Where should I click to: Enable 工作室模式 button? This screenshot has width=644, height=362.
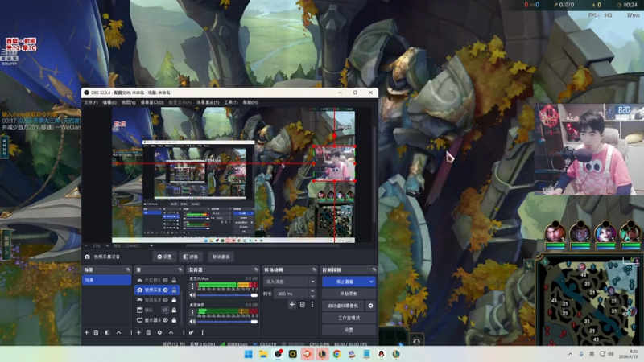(x=349, y=318)
